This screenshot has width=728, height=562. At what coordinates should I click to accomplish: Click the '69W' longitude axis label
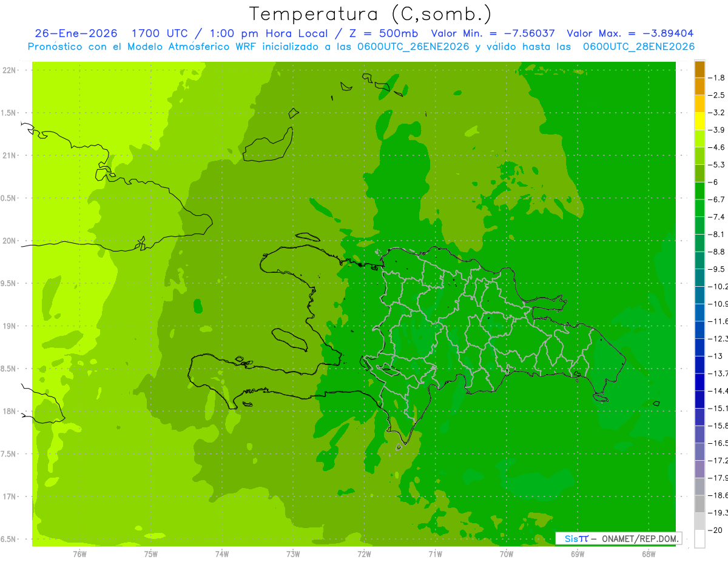coord(578,554)
